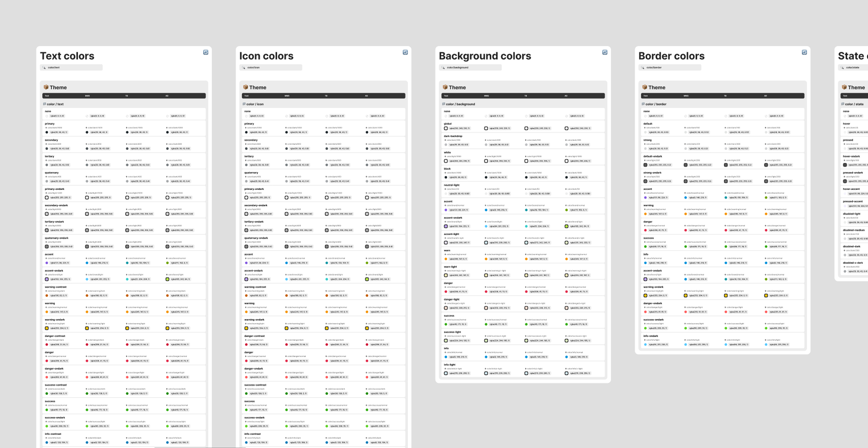Click the 'dark-backdrop' row label in Background colors
Viewport: 868px width, 448px height.
click(453, 136)
